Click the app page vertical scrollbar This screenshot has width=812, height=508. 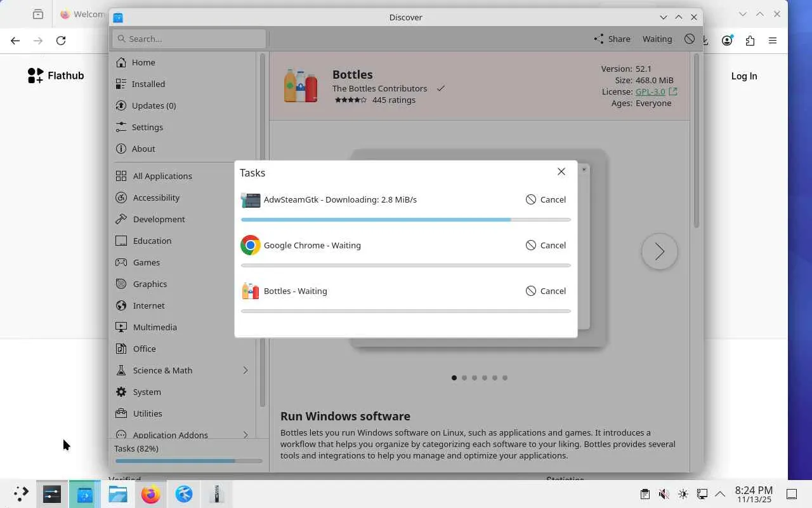[x=696, y=141]
